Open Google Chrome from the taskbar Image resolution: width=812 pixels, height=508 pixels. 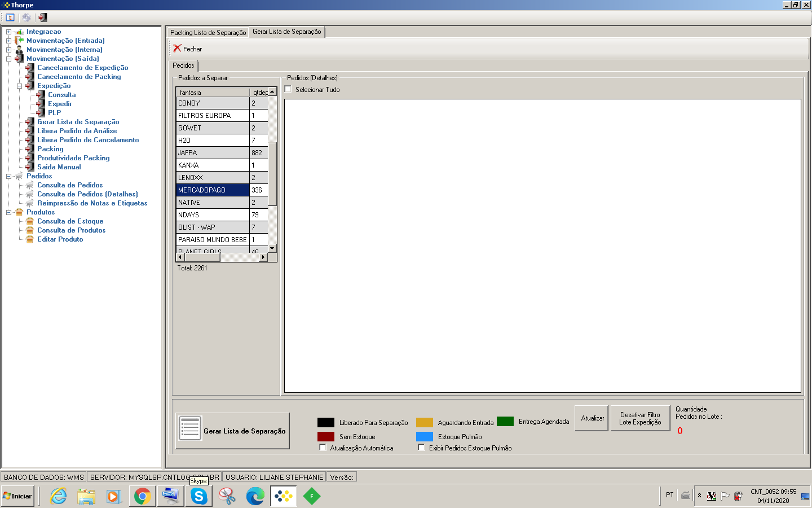point(142,496)
